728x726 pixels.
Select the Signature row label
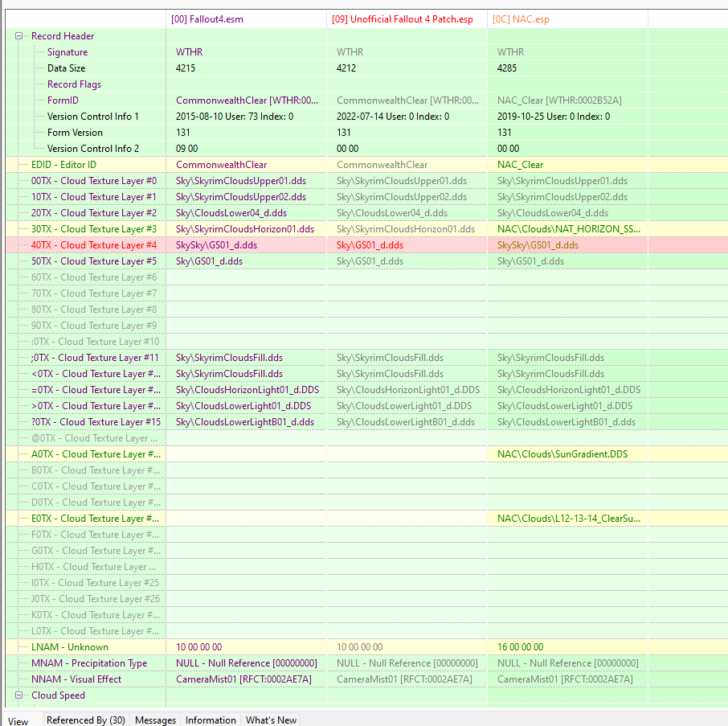tap(67, 52)
